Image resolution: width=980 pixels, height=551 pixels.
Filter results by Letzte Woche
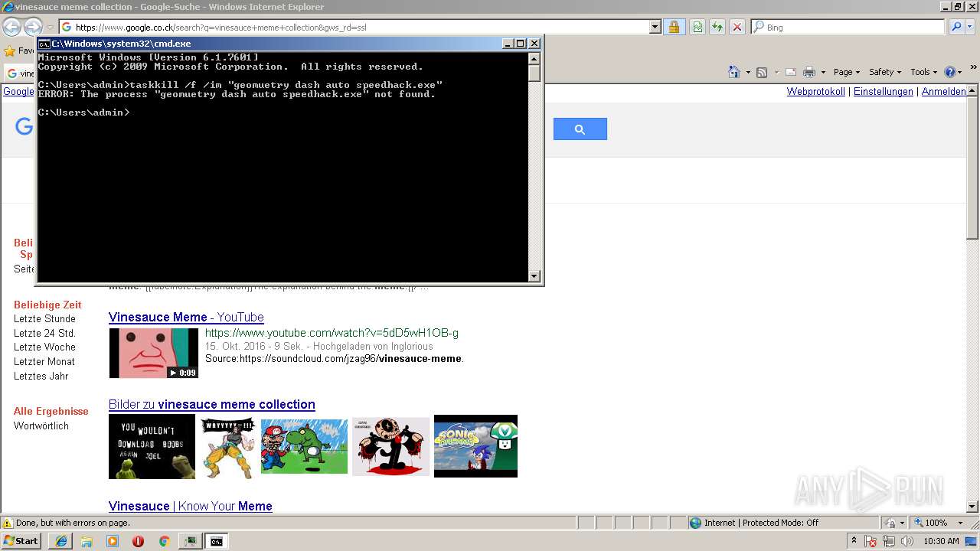[44, 347]
